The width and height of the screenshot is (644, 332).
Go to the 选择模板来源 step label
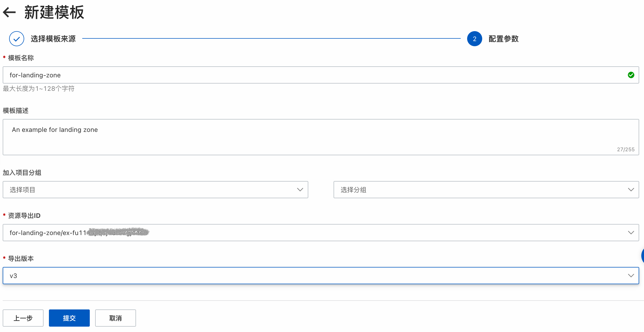(53, 39)
